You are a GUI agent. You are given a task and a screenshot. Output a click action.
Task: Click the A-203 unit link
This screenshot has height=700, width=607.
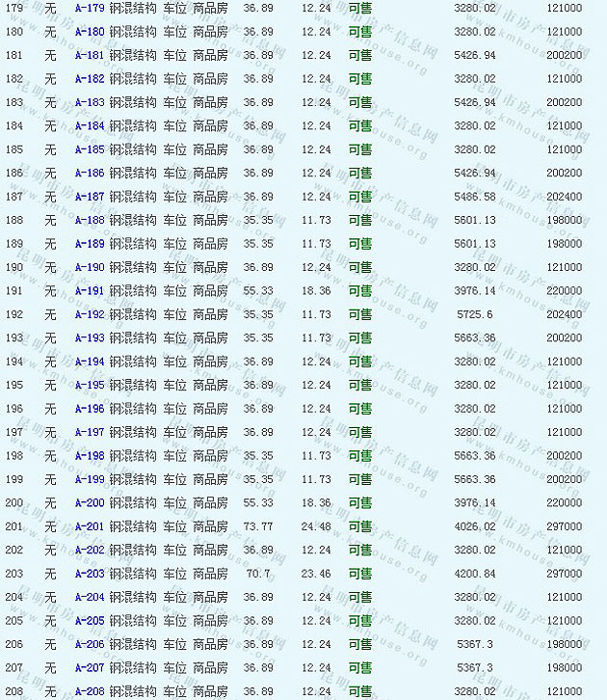pyautogui.click(x=90, y=574)
